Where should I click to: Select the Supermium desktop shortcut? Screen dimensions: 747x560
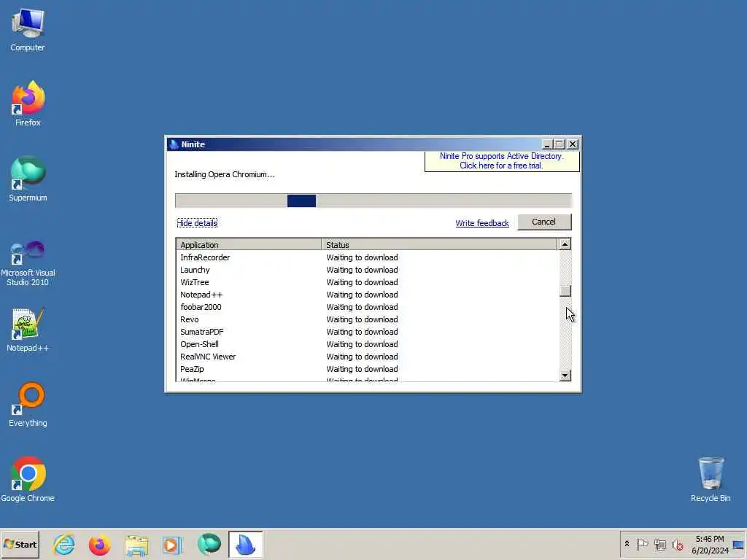tap(28, 179)
